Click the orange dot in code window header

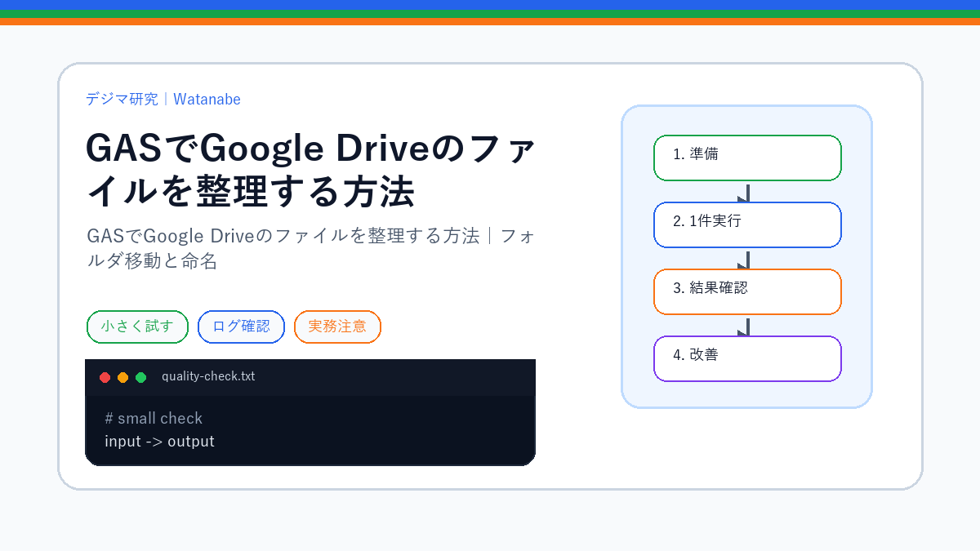122,377
